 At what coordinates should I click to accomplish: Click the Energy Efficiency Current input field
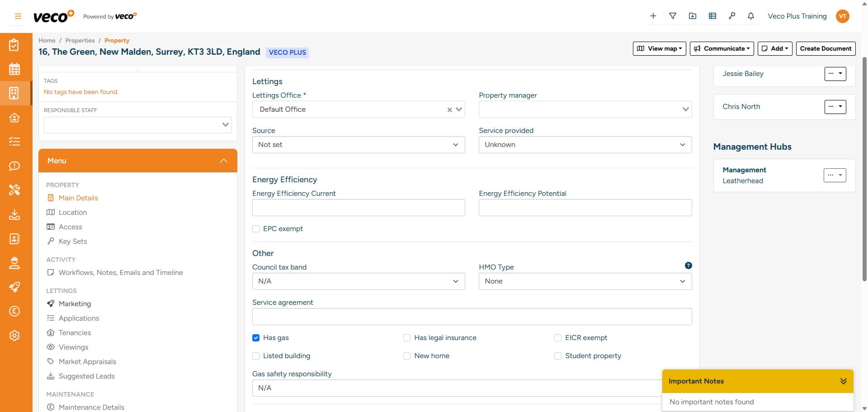pos(358,208)
